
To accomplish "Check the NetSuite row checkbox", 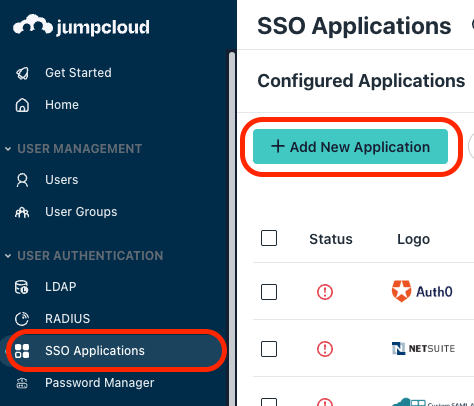I will [269, 349].
